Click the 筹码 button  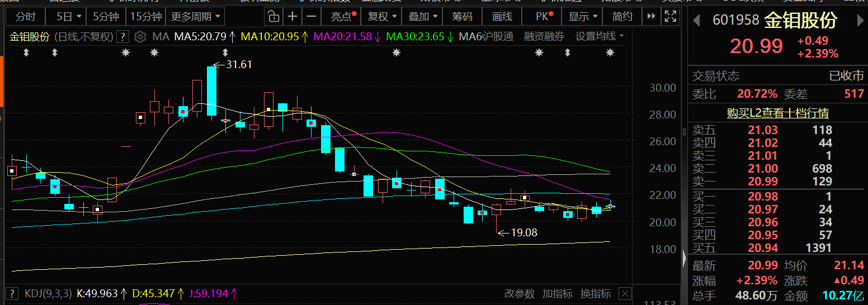click(x=462, y=16)
